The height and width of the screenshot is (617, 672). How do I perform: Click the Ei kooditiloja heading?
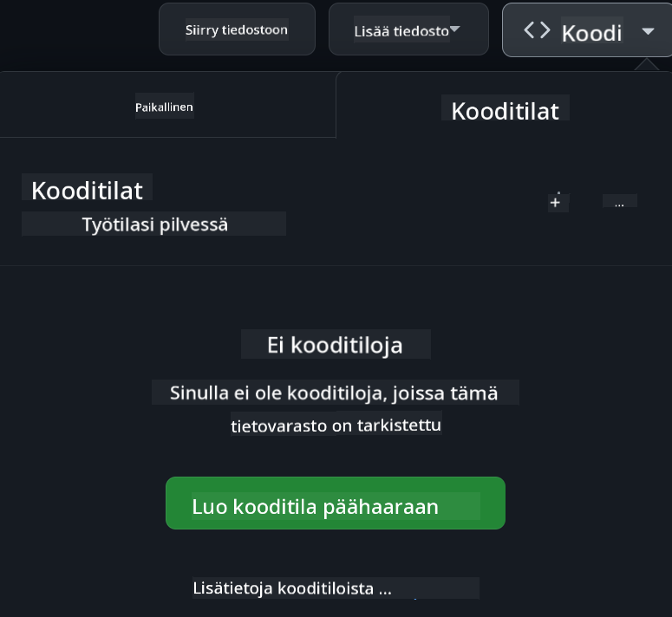pyautogui.click(x=335, y=345)
